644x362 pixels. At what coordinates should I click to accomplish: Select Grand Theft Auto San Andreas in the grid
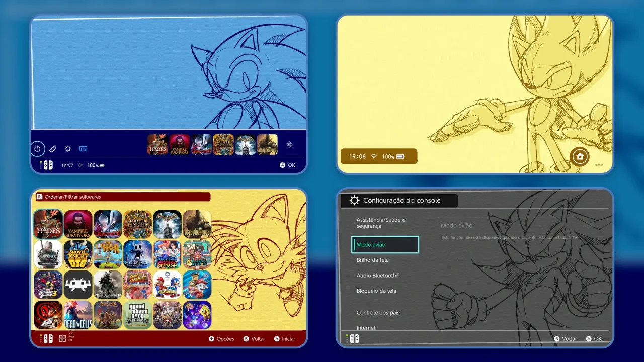coord(138,315)
